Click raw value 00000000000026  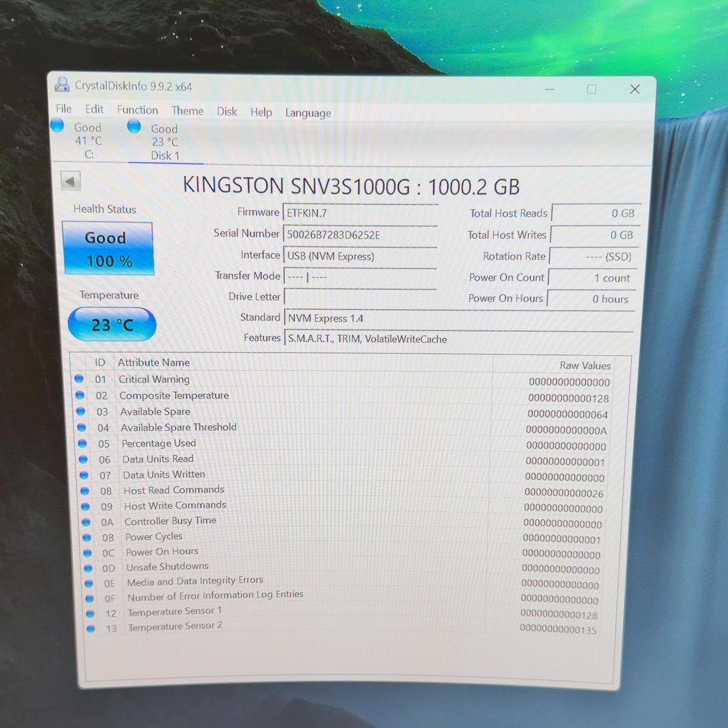click(564, 493)
